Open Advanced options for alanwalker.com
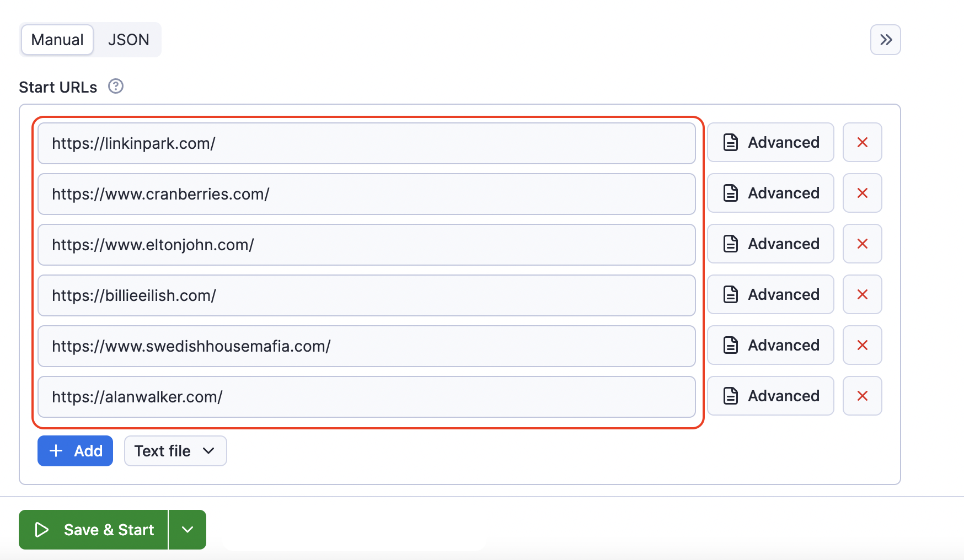 point(770,396)
